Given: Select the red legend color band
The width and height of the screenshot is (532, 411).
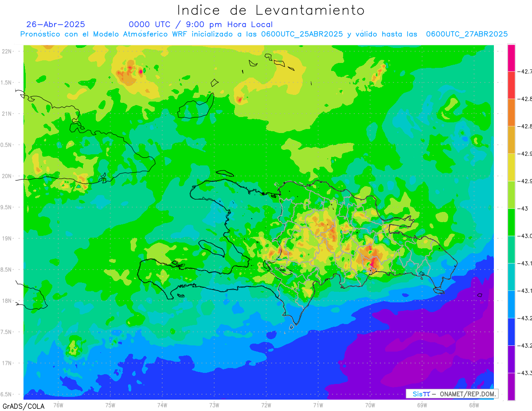Looking at the screenshot, I should pyautogui.click(x=511, y=85).
